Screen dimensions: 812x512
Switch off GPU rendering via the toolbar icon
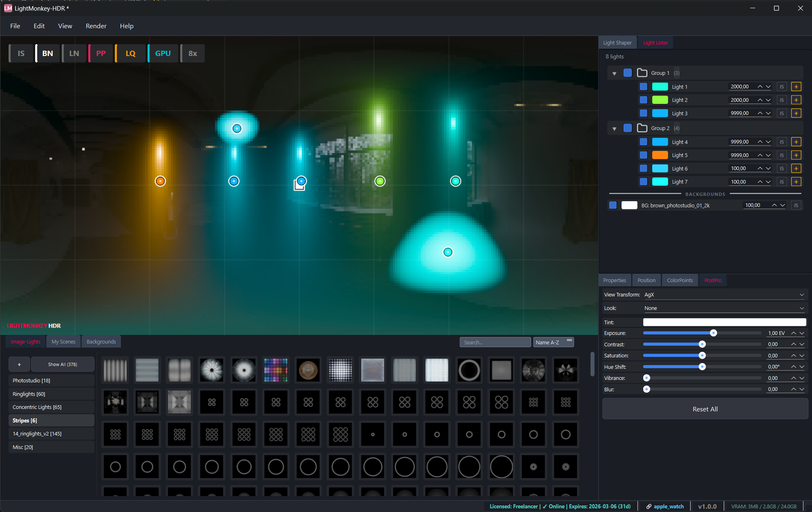(x=162, y=53)
